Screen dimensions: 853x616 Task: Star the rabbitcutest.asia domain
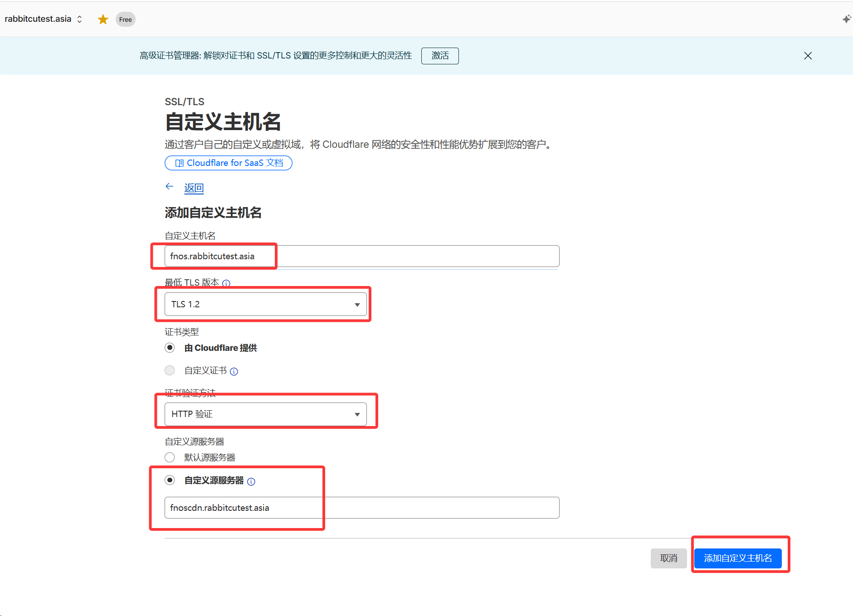pyautogui.click(x=103, y=19)
